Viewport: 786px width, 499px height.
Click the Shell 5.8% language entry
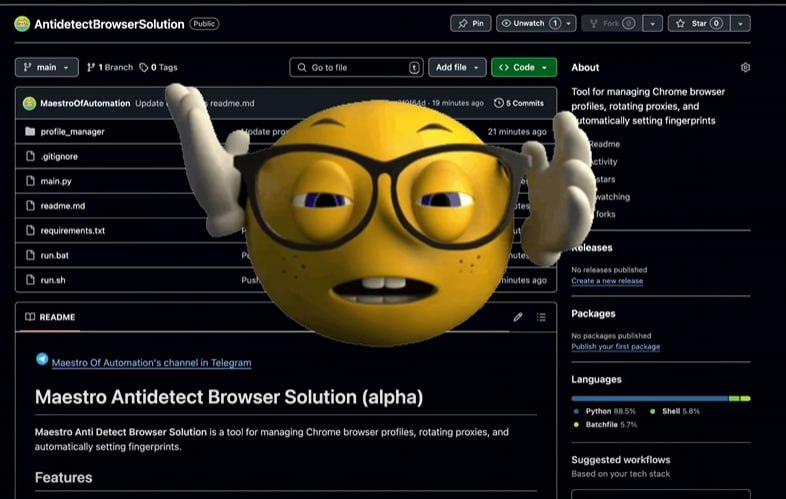click(x=675, y=411)
